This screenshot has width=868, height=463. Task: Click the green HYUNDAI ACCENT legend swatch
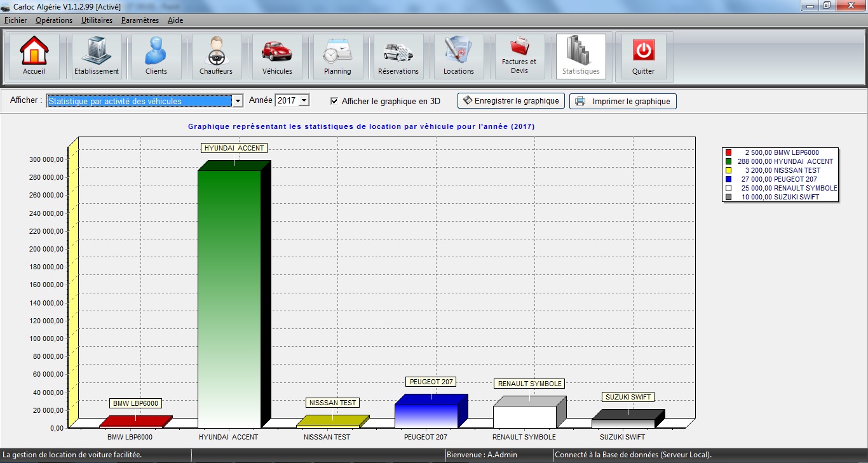click(x=729, y=161)
